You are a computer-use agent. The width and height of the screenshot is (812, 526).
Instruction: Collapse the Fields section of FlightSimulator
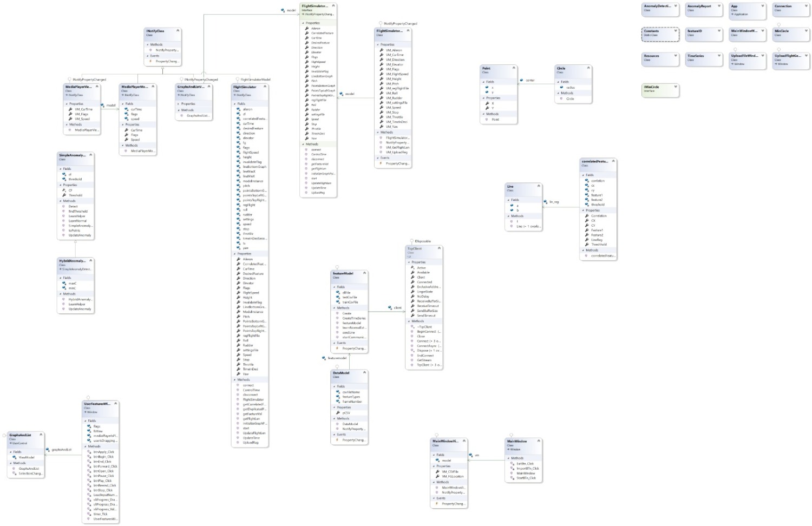point(234,103)
